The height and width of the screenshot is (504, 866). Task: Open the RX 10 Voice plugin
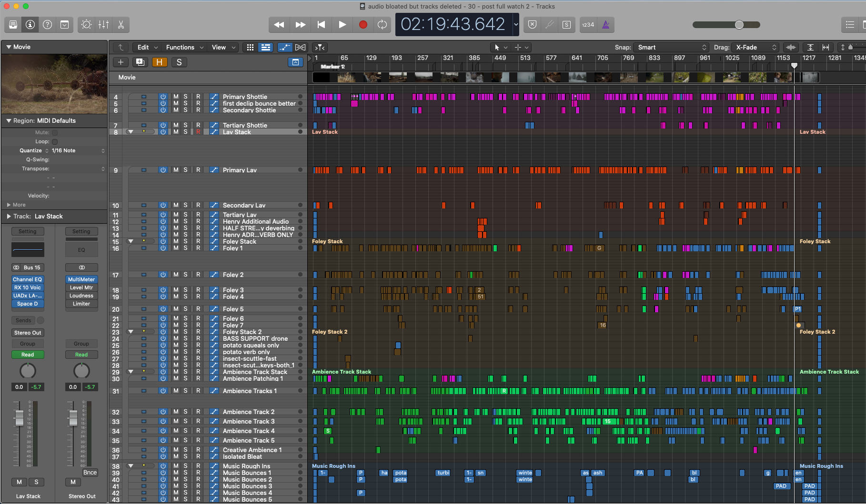(28, 287)
